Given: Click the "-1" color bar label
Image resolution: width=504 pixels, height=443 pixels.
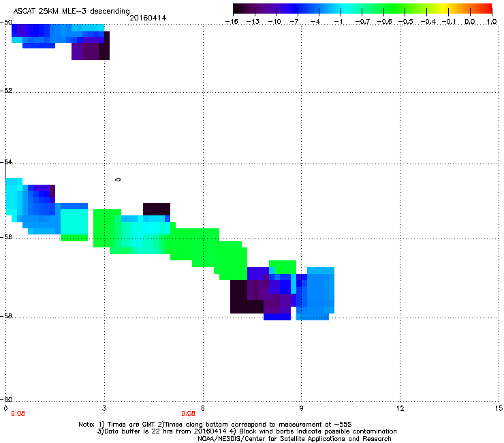Looking at the screenshot, I should click(x=338, y=22).
